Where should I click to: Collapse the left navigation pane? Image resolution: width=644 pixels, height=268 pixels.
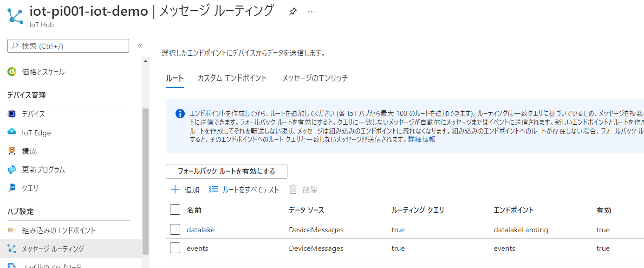tap(140, 46)
